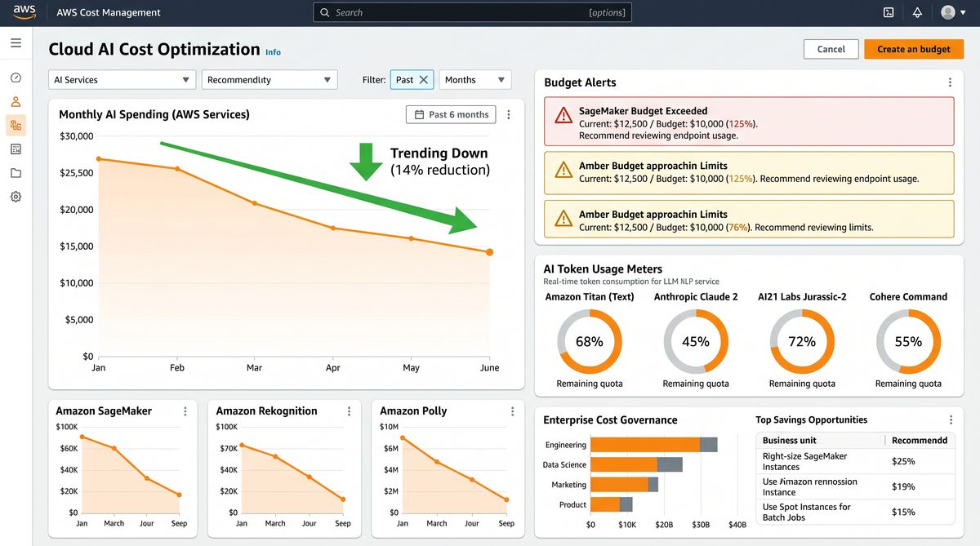Open the settings gear sidebar icon
Viewport: 980px width, 546px height.
[x=16, y=197]
